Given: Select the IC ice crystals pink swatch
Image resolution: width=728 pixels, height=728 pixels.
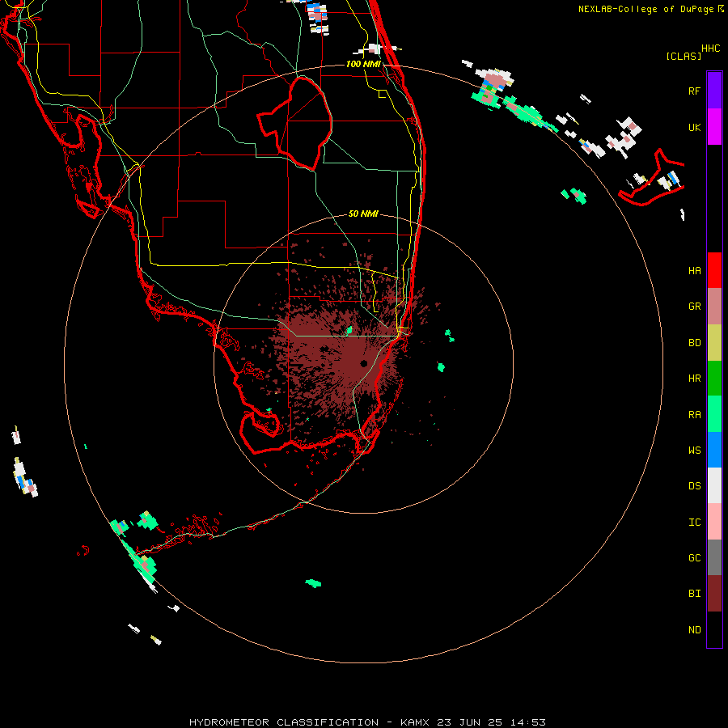Looking at the screenshot, I should 714,522.
